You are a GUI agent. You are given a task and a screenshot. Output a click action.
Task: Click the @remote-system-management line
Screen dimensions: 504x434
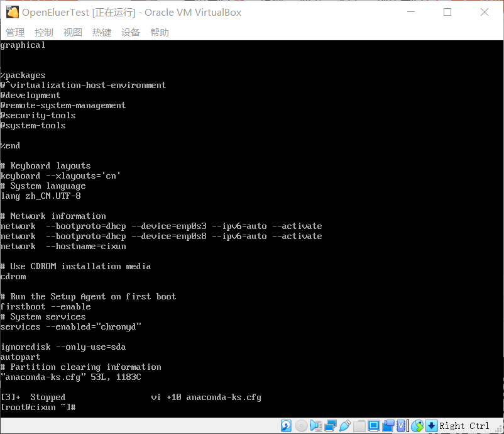(63, 106)
